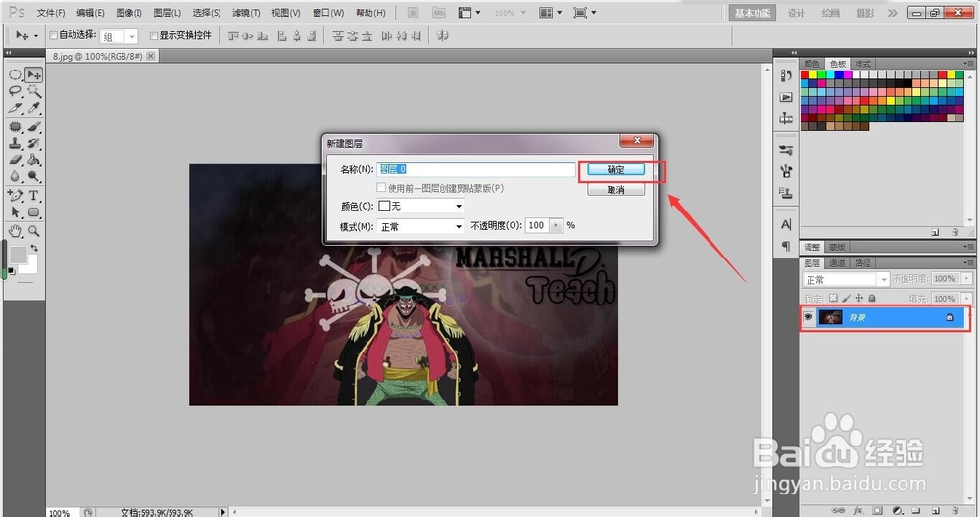980x517 pixels.
Task: Select the Rectangle shape tool
Action: click(x=33, y=212)
